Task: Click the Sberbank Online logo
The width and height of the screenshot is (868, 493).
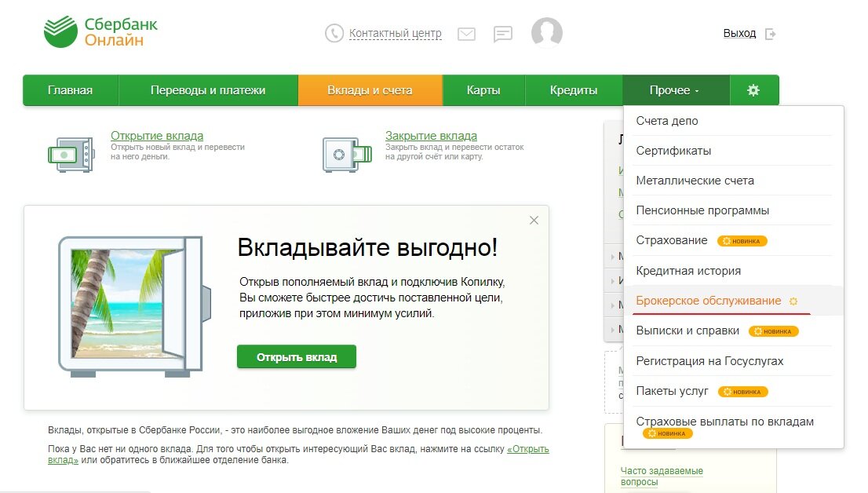Action: tap(100, 32)
